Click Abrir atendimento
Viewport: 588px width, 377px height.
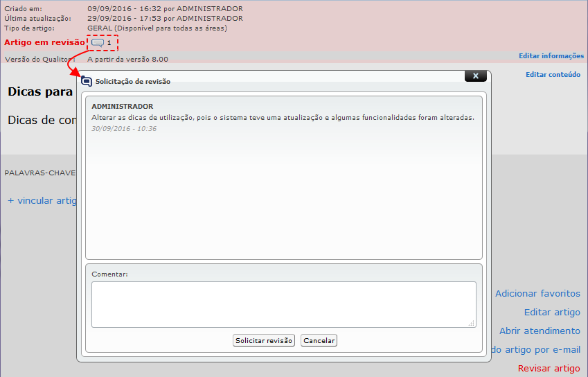coord(540,331)
